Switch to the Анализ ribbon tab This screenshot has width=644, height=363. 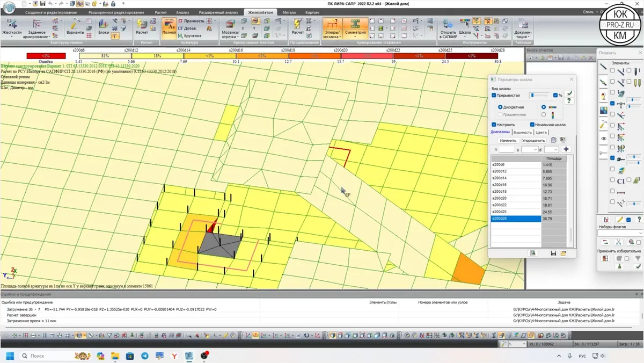[182, 12]
